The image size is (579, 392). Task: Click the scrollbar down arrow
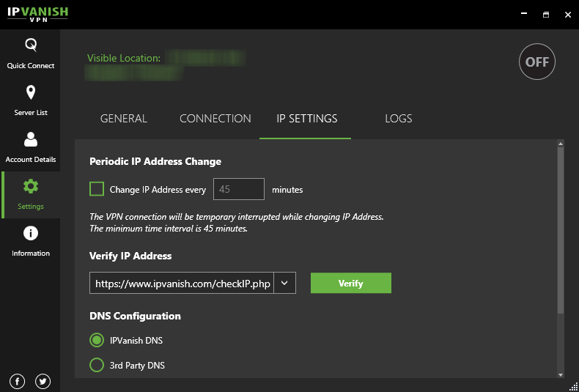point(561,374)
